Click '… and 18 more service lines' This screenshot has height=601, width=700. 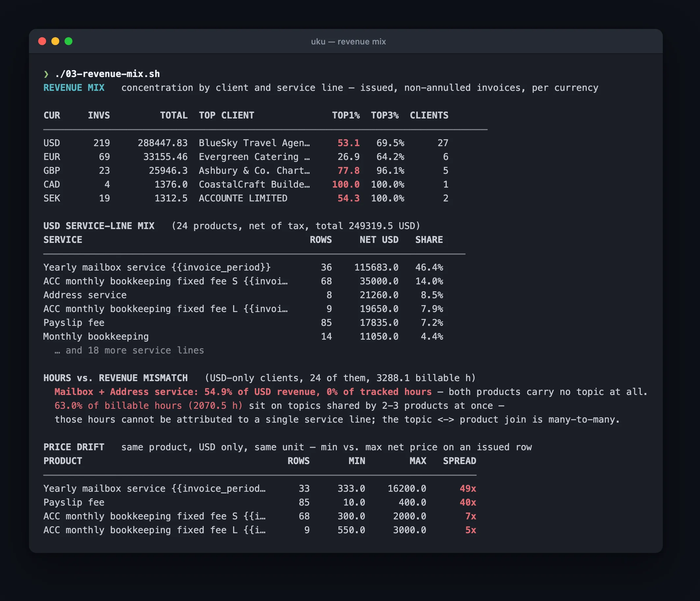[x=129, y=351]
